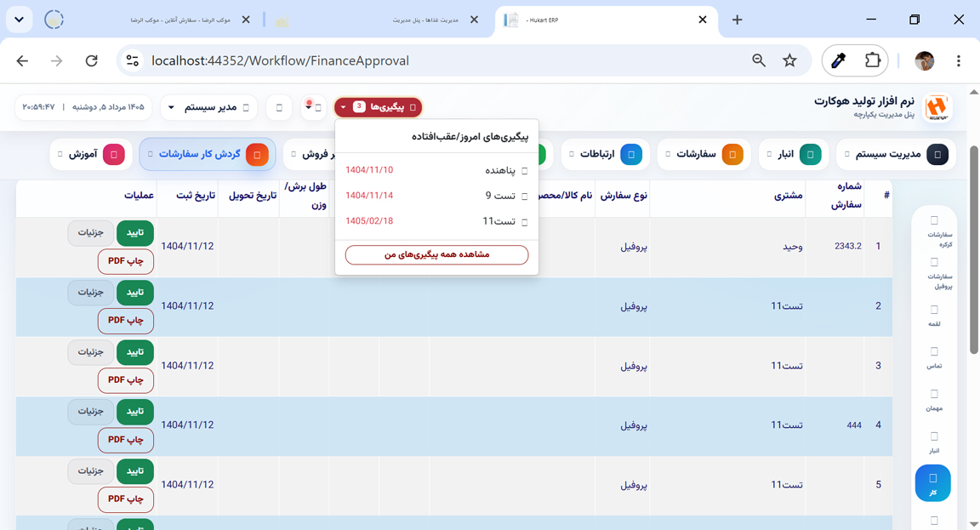Select the active کار sidebar item
The width and height of the screenshot is (980, 530).
click(x=932, y=483)
